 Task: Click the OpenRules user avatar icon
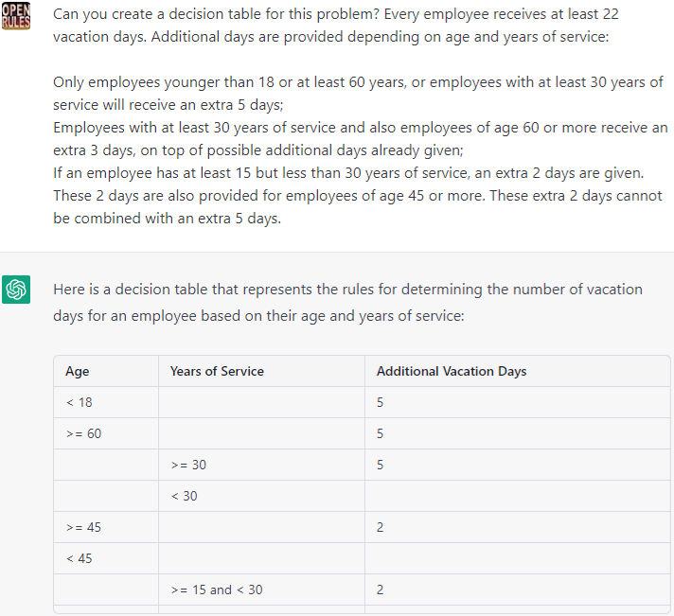pyautogui.click(x=16, y=16)
